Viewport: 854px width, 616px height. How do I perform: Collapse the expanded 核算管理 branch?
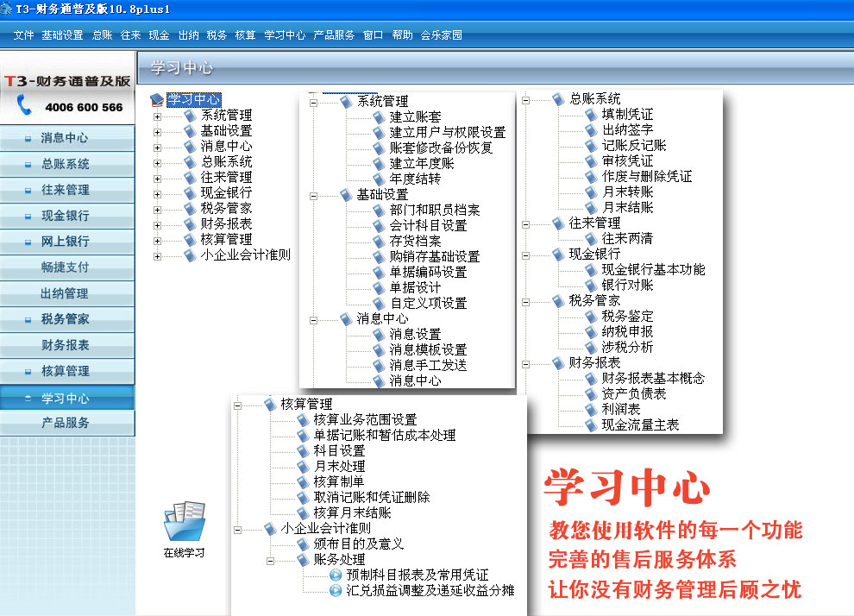(237, 405)
